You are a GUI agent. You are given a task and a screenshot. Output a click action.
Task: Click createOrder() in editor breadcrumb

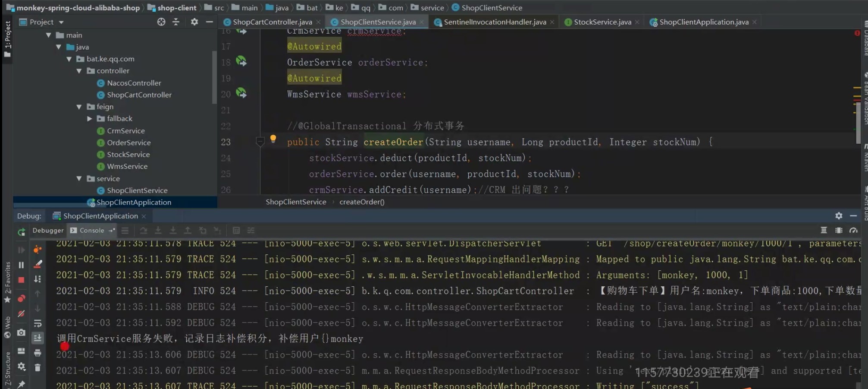(362, 202)
